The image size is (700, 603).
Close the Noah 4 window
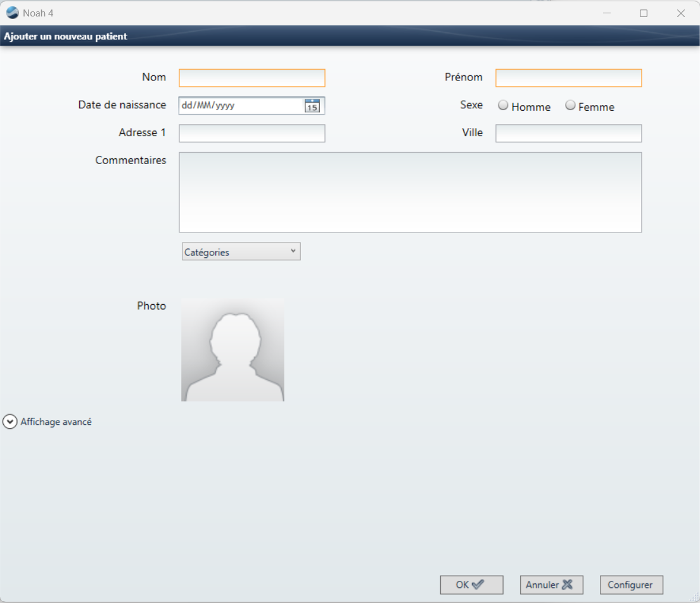tap(680, 13)
